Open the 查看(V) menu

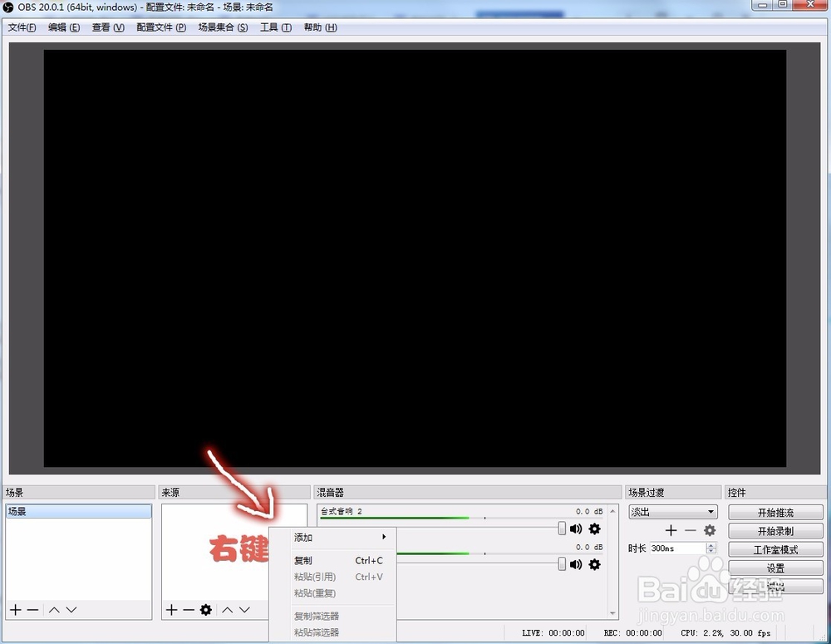(108, 27)
